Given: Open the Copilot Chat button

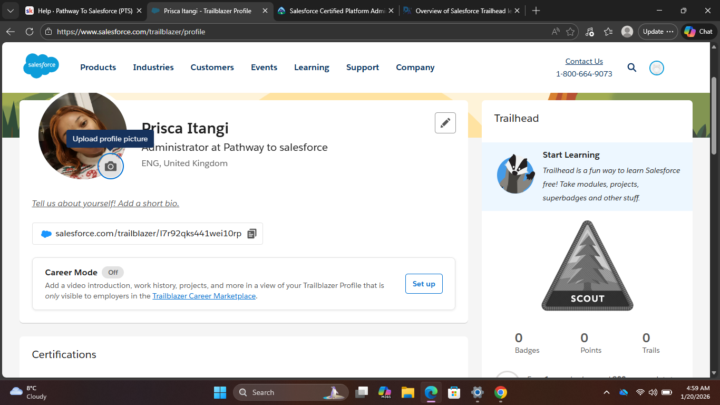Looking at the screenshot, I should coord(698,31).
